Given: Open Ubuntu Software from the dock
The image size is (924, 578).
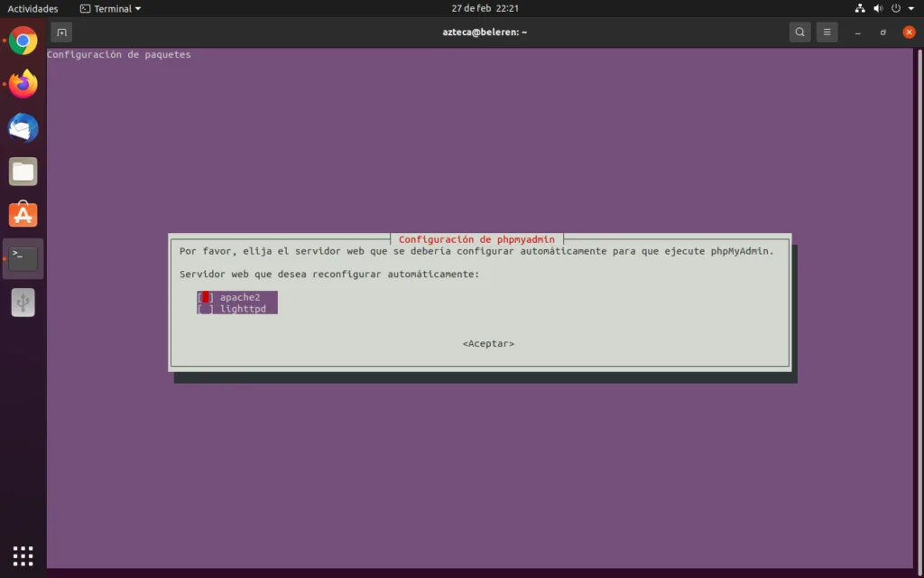Looking at the screenshot, I should [23, 215].
